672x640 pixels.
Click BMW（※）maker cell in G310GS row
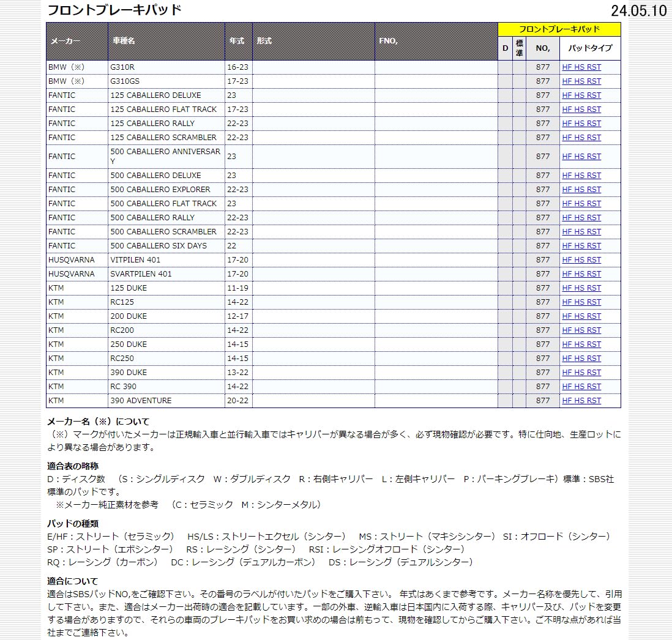tap(77, 81)
